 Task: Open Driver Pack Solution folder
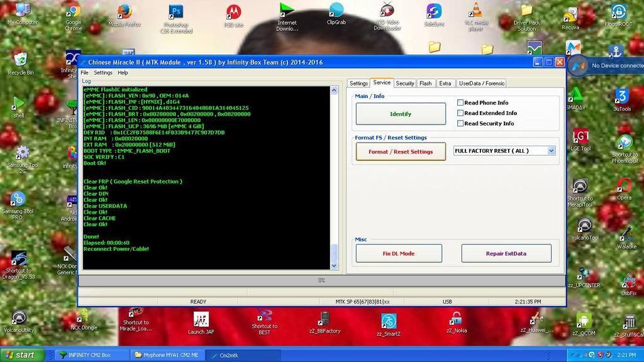click(527, 18)
